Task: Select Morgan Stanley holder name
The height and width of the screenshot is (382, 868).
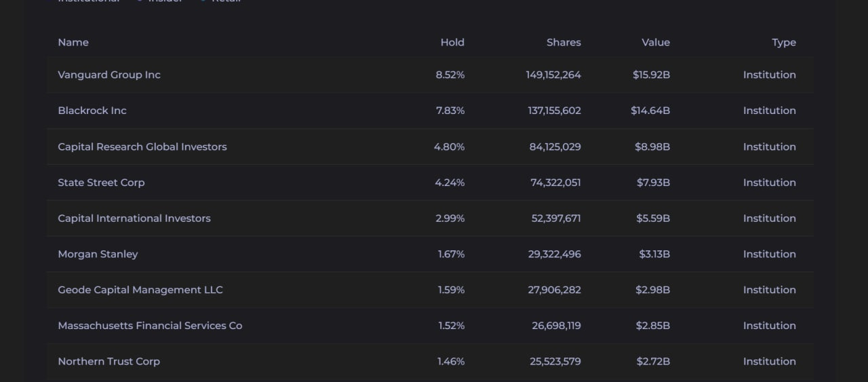Action: click(x=98, y=254)
